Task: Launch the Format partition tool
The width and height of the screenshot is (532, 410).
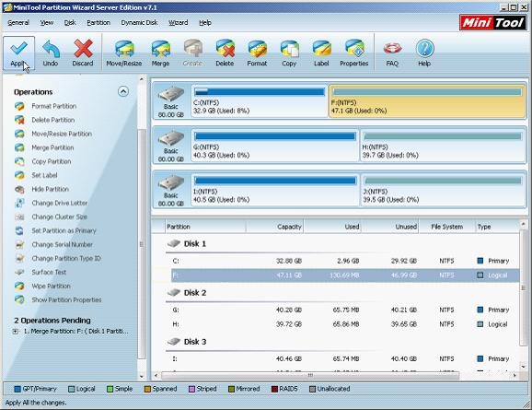Action: [x=257, y=53]
